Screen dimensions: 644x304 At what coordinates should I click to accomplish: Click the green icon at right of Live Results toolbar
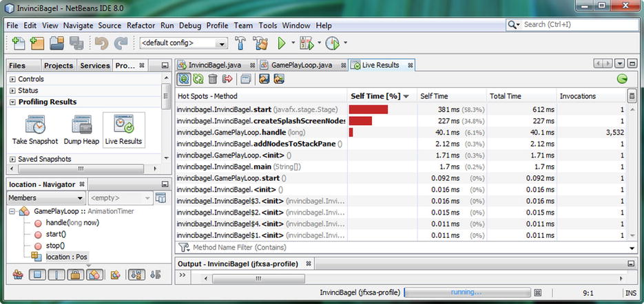coord(622,79)
